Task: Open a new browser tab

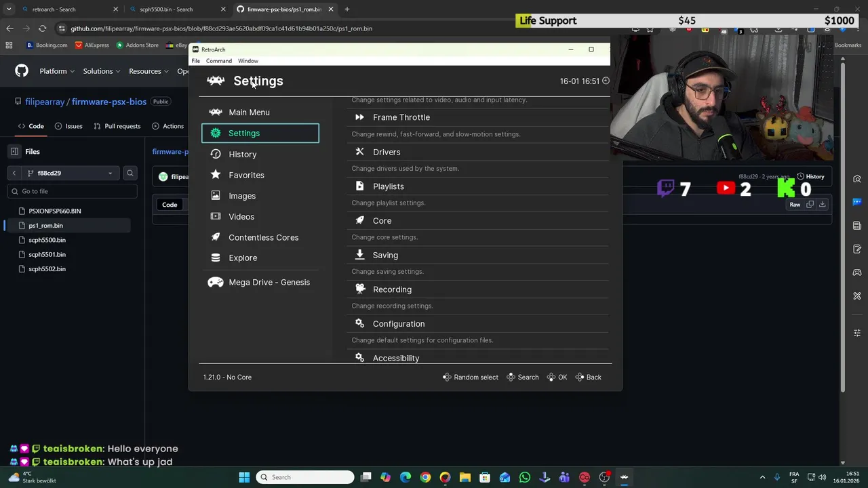Action: pyautogui.click(x=347, y=9)
